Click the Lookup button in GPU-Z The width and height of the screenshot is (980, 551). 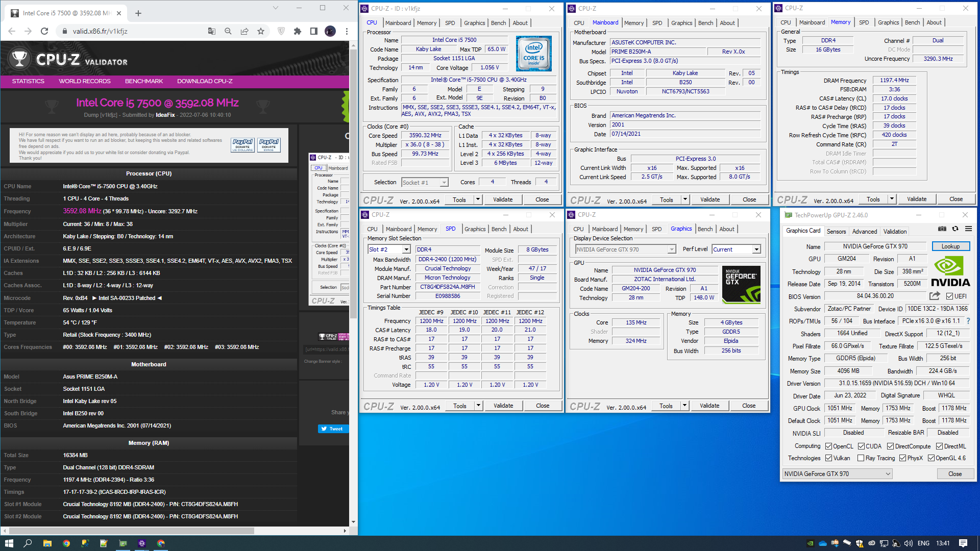pyautogui.click(x=950, y=246)
